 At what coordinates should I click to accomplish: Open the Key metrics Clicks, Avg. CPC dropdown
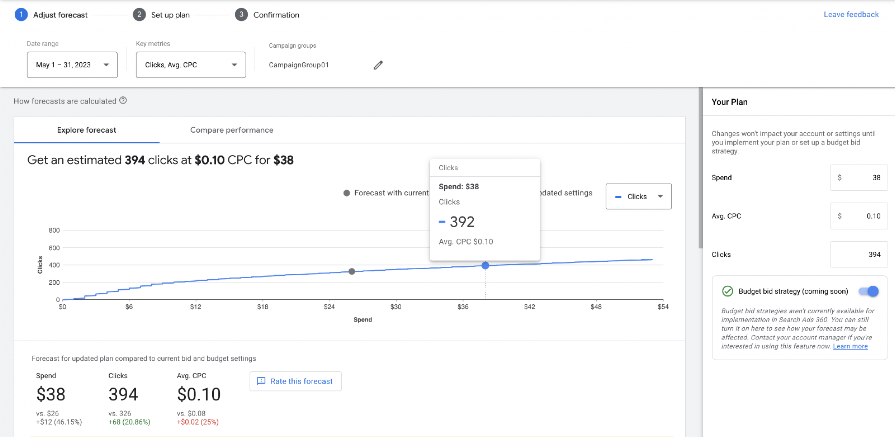(x=191, y=64)
